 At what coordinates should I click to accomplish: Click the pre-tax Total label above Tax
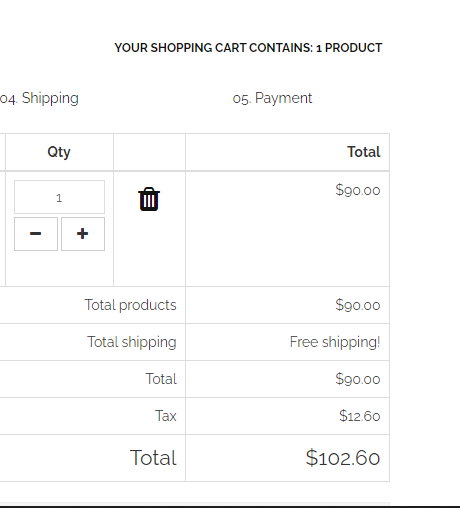[x=161, y=379]
